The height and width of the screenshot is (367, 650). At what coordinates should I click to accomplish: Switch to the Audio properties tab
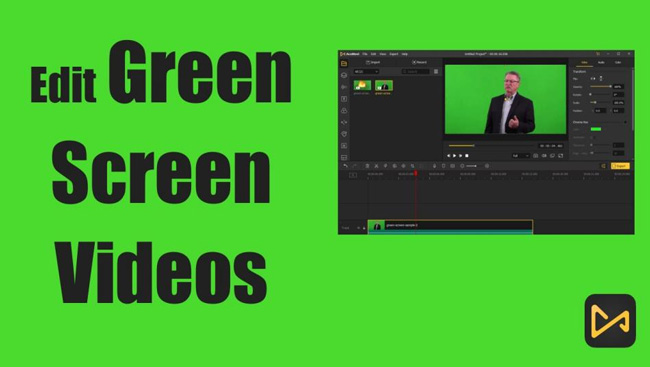point(601,62)
